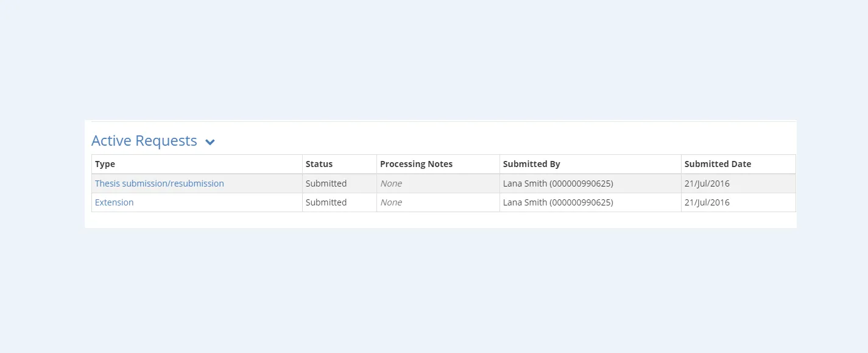Sort by the Submitted Date column header
This screenshot has height=353, width=868.
pyautogui.click(x=718, y=164)
